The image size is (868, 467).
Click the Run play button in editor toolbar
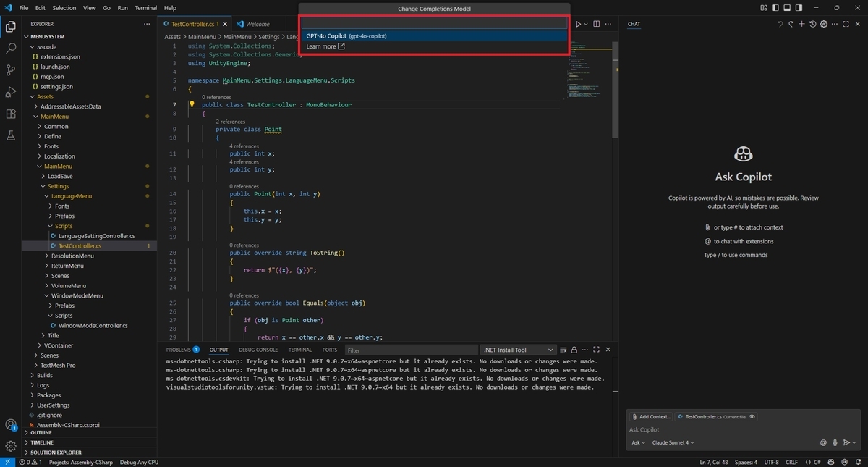coord(578,24)
